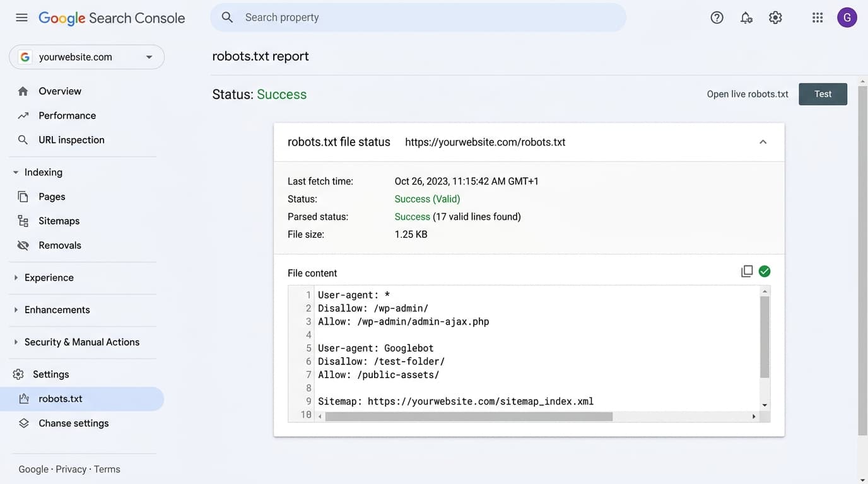Viewport: 868px width, 484px height.
Task: Expand Security & Manual Actions section
Action: [x=16, y=342]
